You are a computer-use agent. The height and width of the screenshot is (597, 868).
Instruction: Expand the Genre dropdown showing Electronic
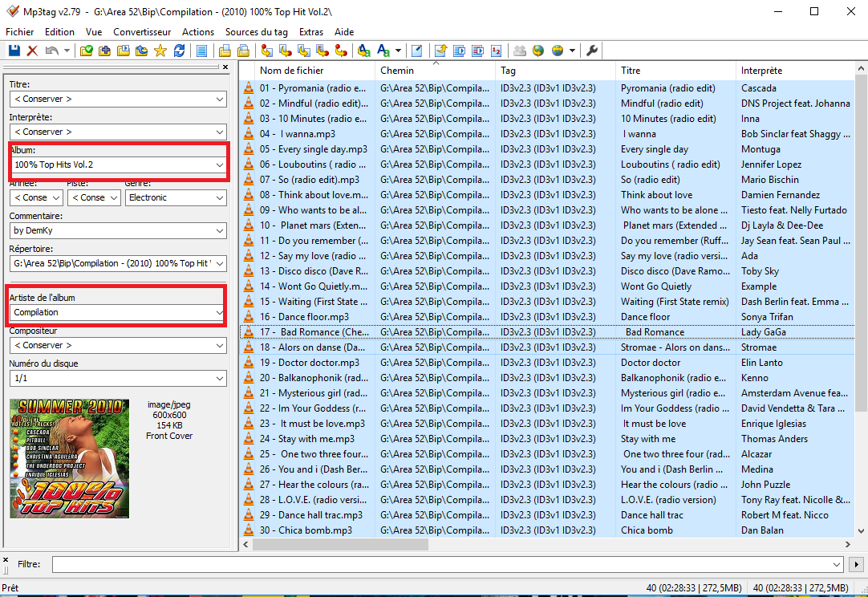point(220,197)
